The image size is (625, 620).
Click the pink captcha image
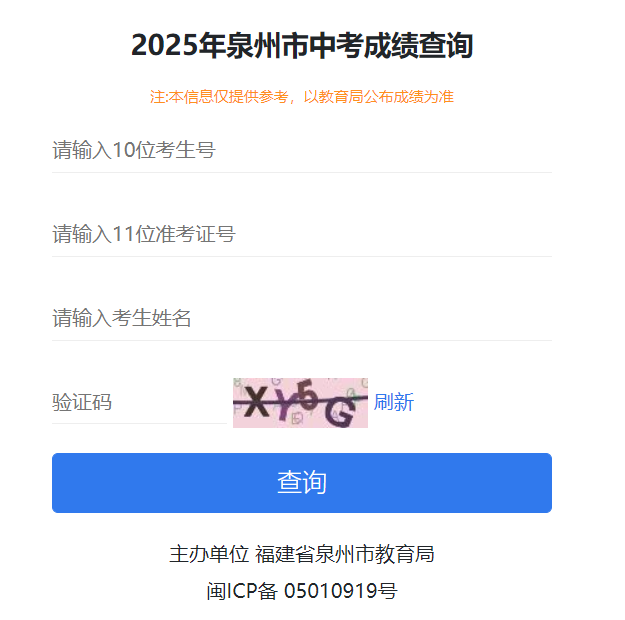coord(300,403)
